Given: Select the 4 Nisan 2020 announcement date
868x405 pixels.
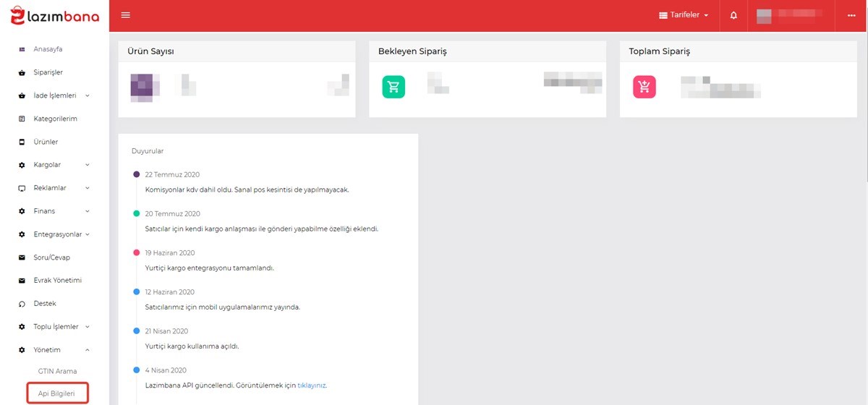Looking at the screenshot, I should [x=166, y=370].
